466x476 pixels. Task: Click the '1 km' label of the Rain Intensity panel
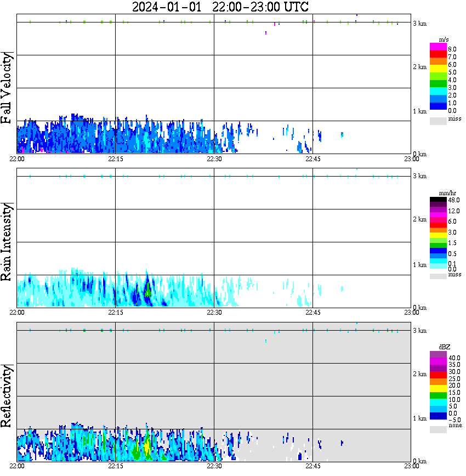(419, 265)
